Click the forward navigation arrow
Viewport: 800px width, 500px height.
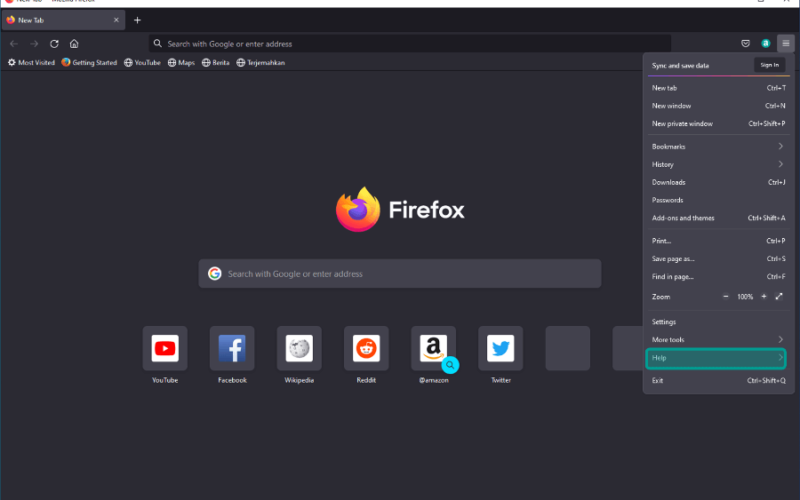tap(34, 44)
